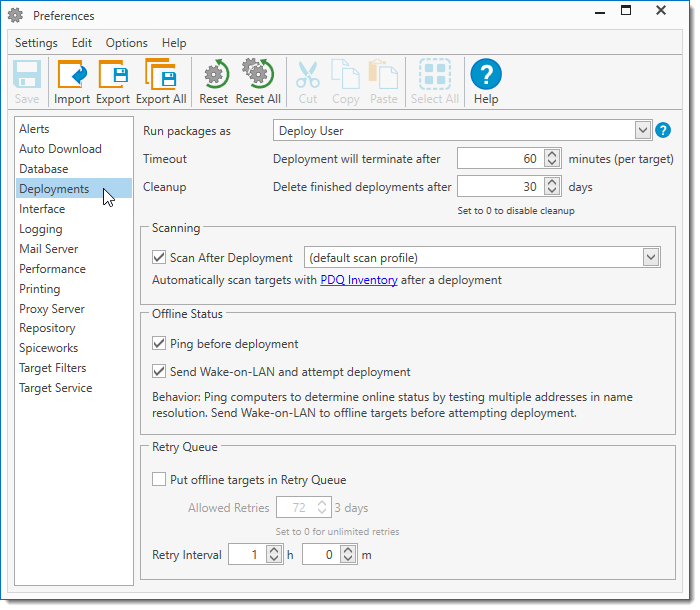
Task: Click the Reset toolbar icon
Action: pyautogui.click(x=213, y=76)
